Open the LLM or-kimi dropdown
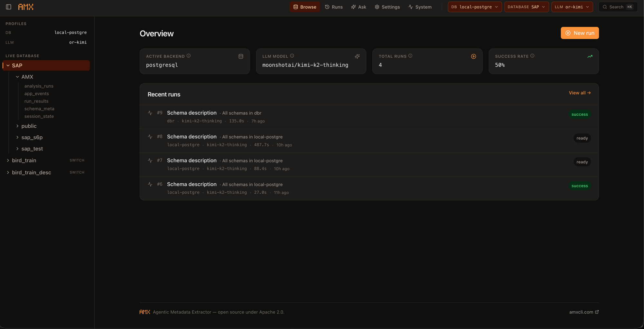This screenshot has width=644, height=329. 572,7
